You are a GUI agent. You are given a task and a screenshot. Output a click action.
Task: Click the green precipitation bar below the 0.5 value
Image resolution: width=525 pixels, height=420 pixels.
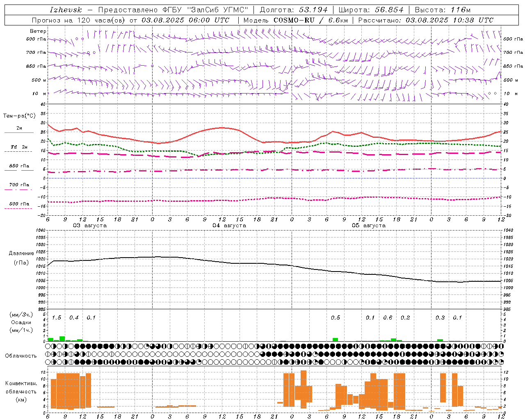click(336, 340)
